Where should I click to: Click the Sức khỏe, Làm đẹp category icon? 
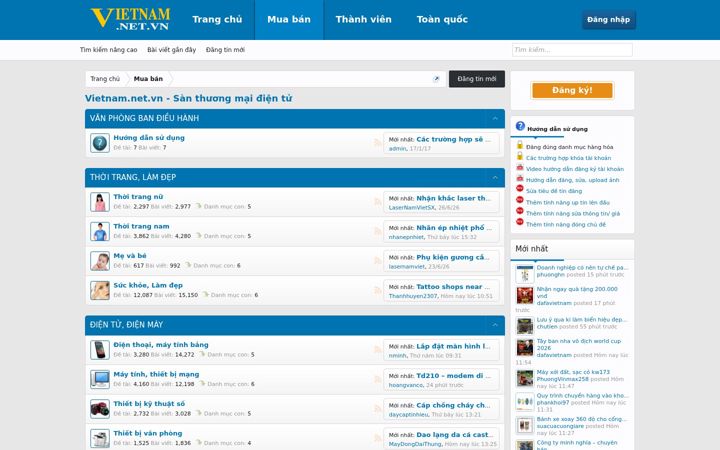[x=100, y=290]
